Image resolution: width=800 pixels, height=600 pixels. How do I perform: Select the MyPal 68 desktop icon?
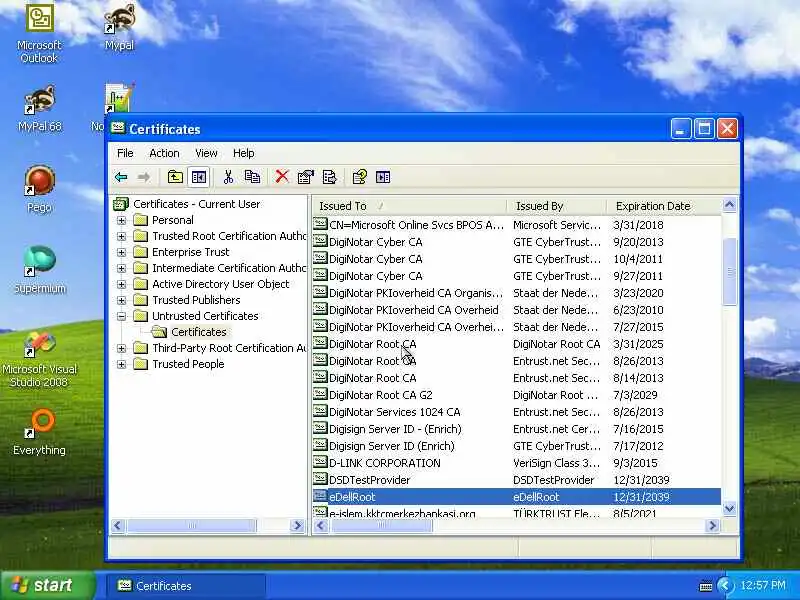click(x=39, y=109)
